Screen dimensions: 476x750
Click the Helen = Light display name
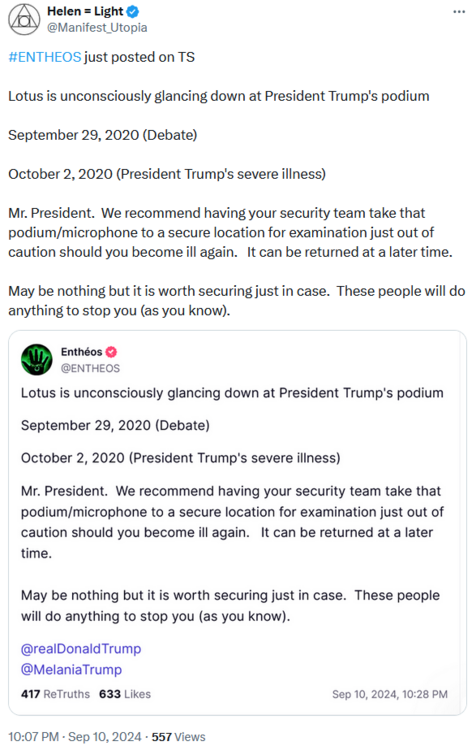(x=85, y=11)
